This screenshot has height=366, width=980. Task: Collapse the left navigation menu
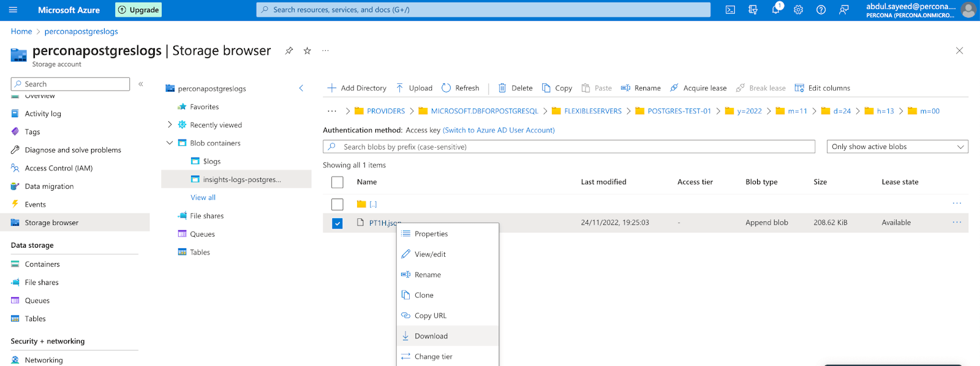click(x=141, y=84)
